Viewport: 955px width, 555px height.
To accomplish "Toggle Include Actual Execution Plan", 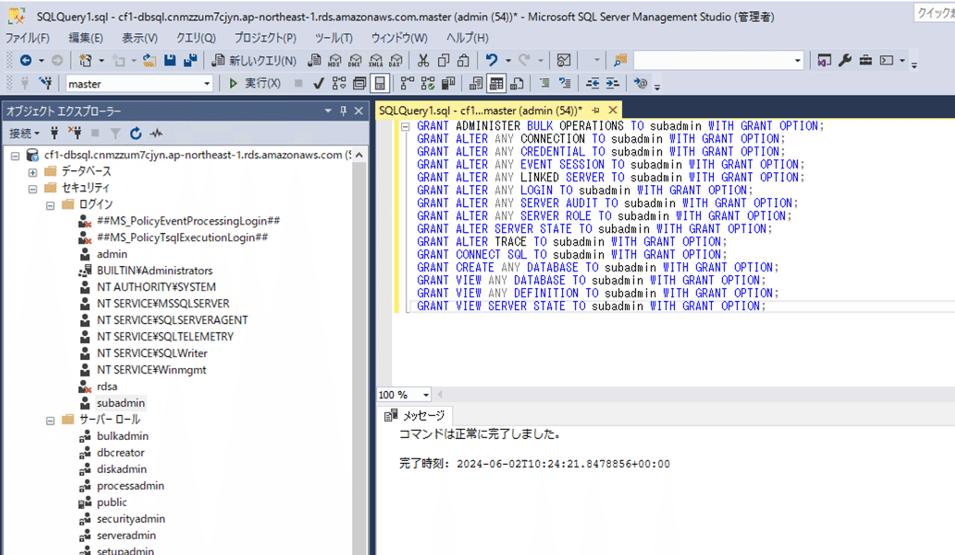I will (x=407, y=83).
